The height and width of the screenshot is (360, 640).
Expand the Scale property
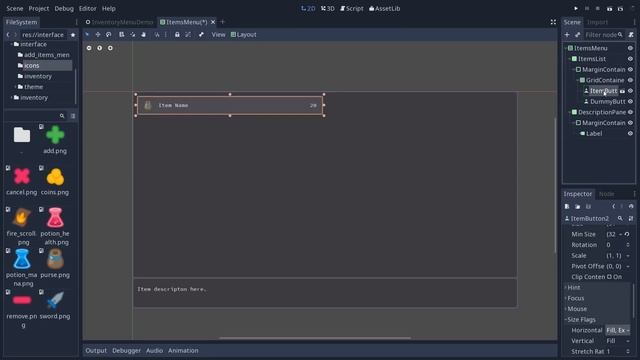coord(628,256)
